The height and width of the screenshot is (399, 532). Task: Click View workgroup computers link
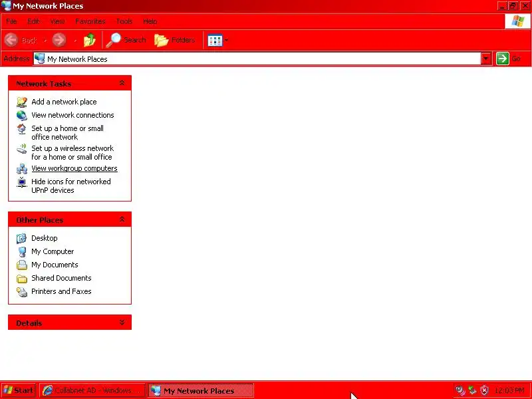[74, 168]
